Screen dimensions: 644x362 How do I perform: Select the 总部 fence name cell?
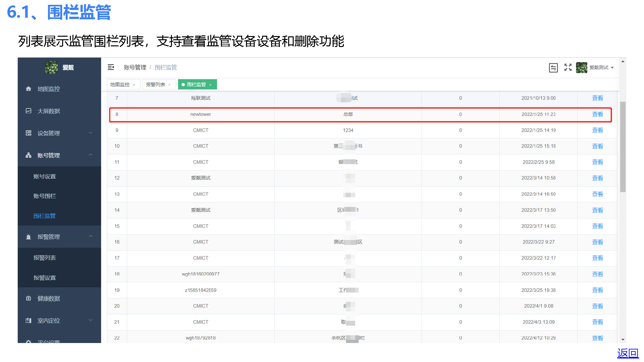coord(348,114)
